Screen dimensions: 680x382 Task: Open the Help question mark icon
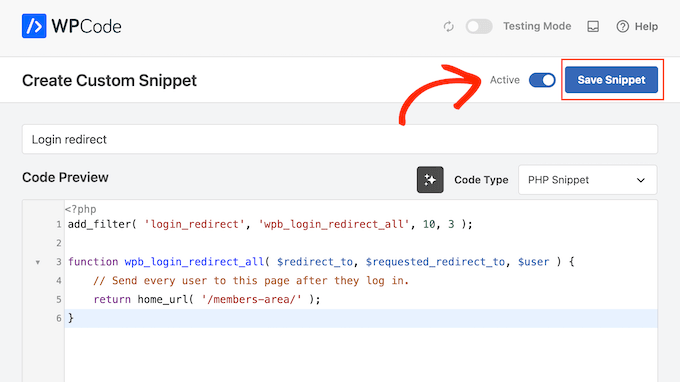pos(622,26)
